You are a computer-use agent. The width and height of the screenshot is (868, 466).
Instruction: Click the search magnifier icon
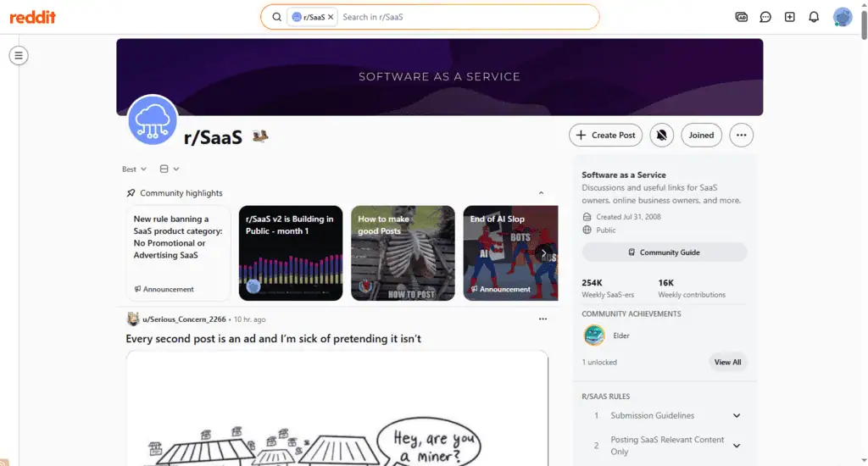pyautogui.click(x=277, y=17)
